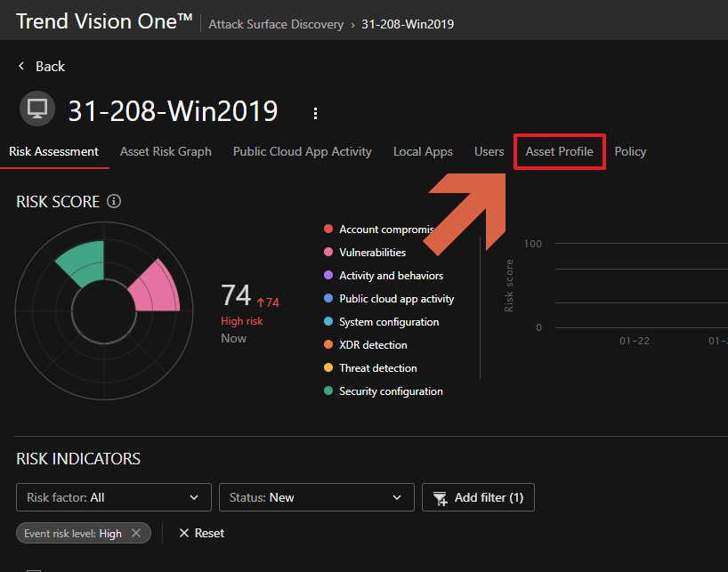Viewport: 728px width, 572px height.
Task: Remove the Event risk level High chip
Action: click(x=136, y=533)
